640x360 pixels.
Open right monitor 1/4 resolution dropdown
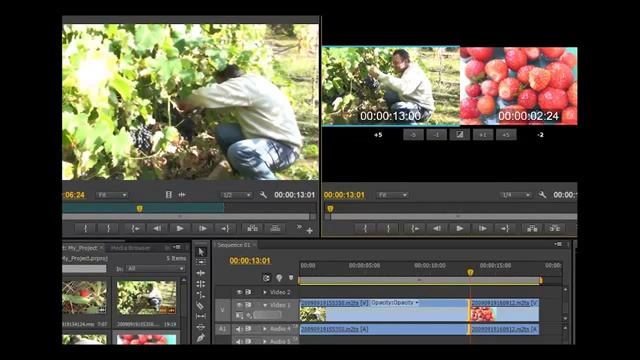[x=516, y=195]
